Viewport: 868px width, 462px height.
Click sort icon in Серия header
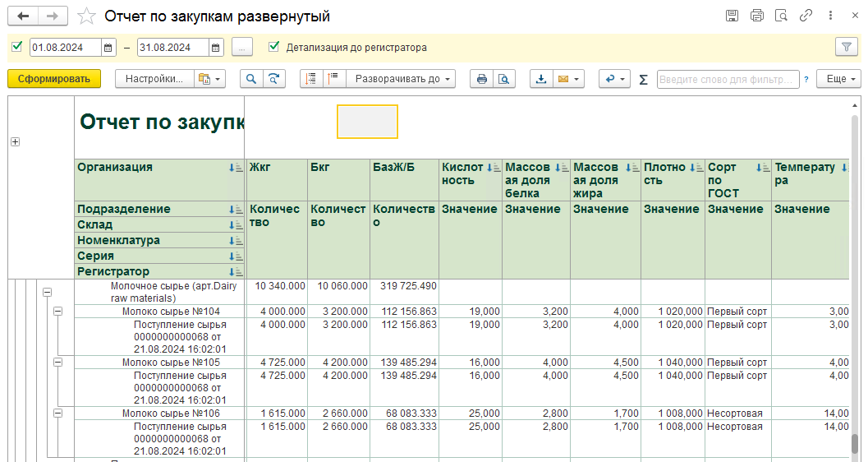236,256
